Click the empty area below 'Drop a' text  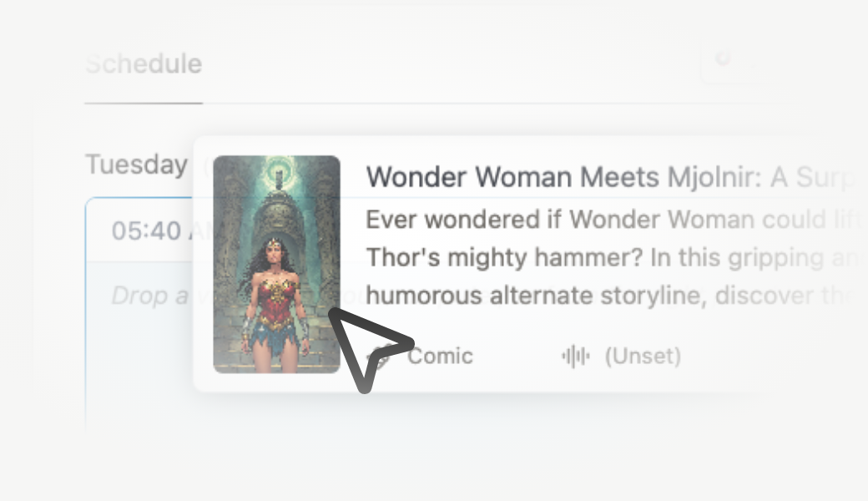(x=139, y=366)
